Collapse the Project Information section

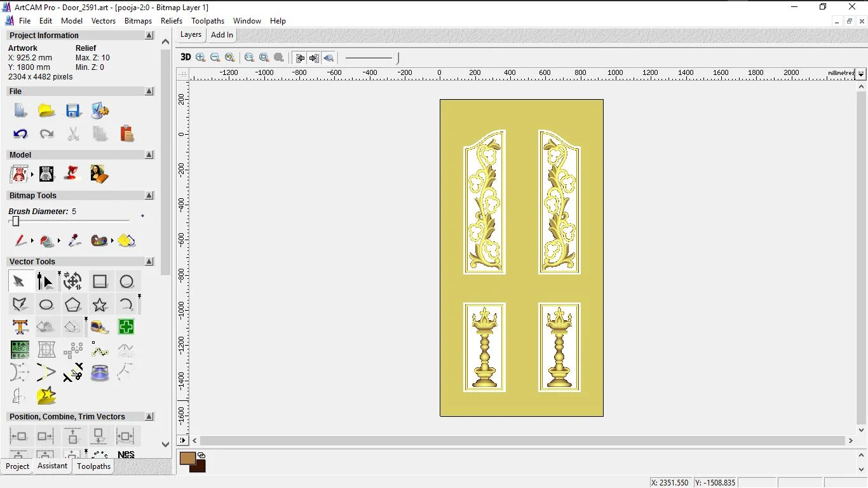coord(149,36)
